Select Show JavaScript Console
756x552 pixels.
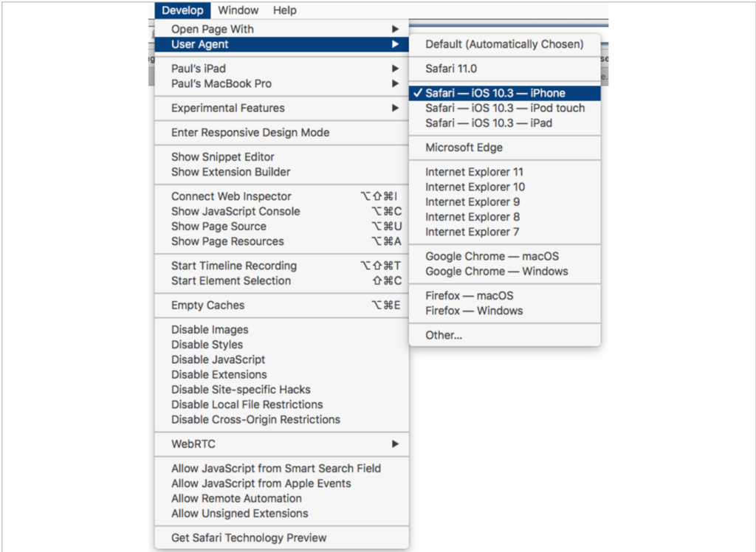[281, 212]
